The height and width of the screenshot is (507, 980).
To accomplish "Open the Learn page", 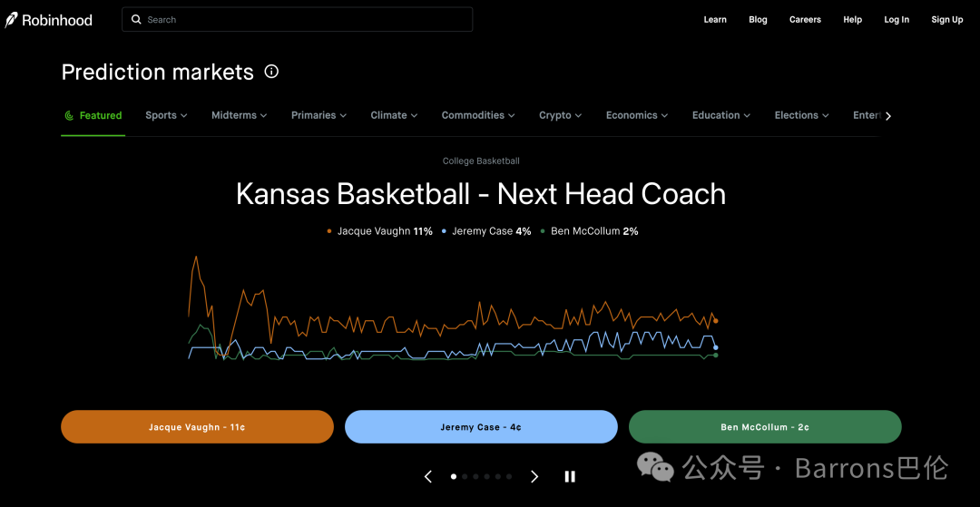I will coord(715,20).
